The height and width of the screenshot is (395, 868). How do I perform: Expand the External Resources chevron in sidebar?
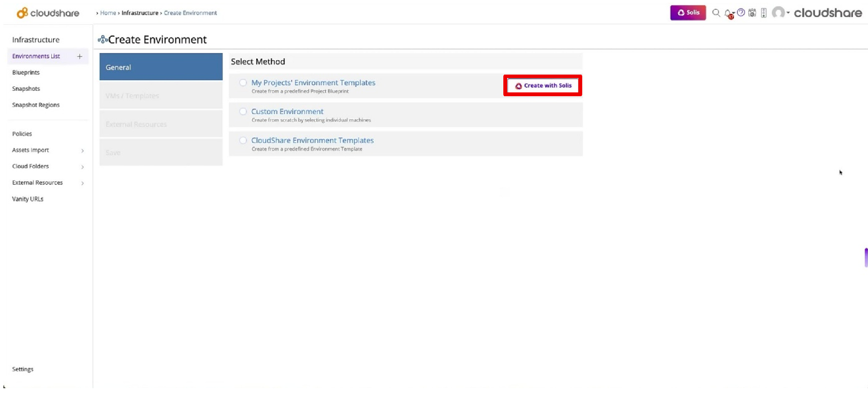point(83,183)
